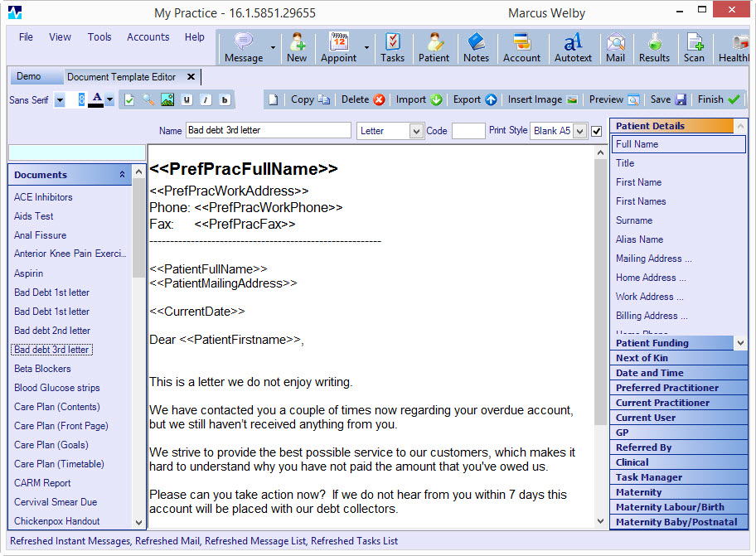This screenshot has height=556, width=756.
Task: Expand the Task Manager section
Action: point(680,477)
